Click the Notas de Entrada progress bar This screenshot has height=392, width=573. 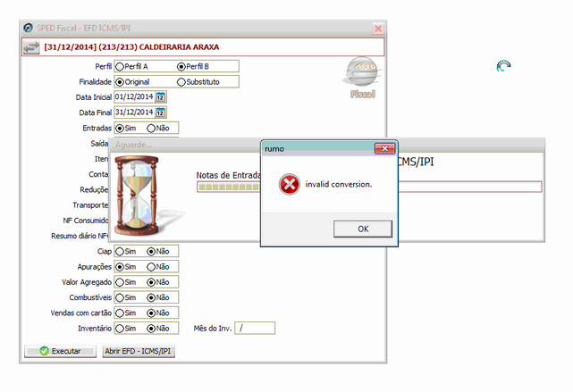[229, 188]
